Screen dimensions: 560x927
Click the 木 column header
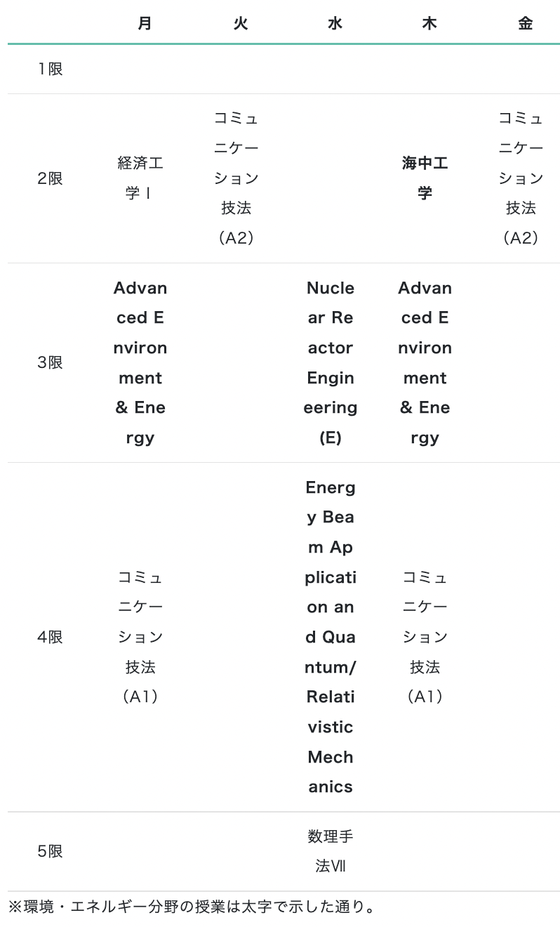(x=429, y=23)
